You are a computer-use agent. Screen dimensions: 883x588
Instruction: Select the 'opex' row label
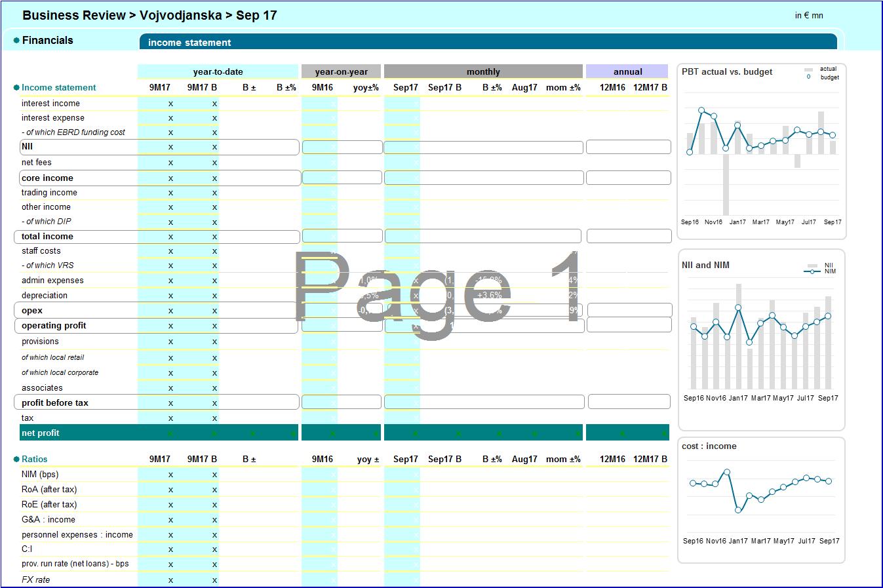tap(31, 310)
